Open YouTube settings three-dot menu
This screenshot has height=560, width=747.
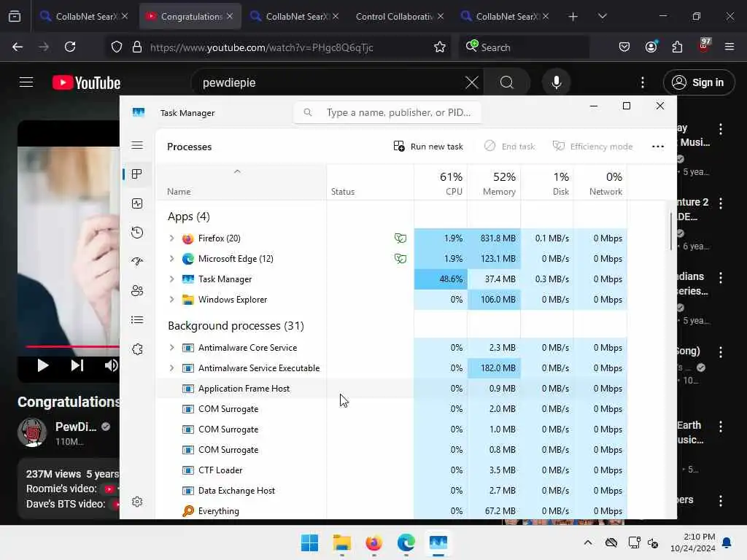point(643,82)
